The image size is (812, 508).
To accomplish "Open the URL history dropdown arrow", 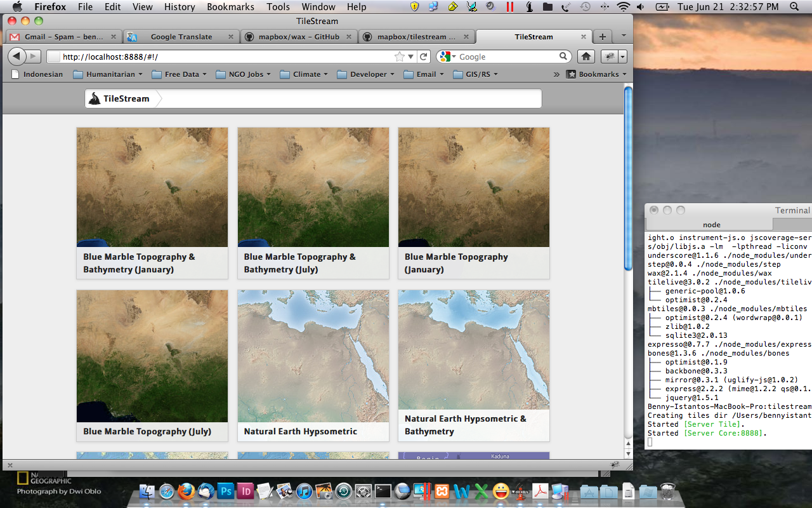I will (411, 57).
